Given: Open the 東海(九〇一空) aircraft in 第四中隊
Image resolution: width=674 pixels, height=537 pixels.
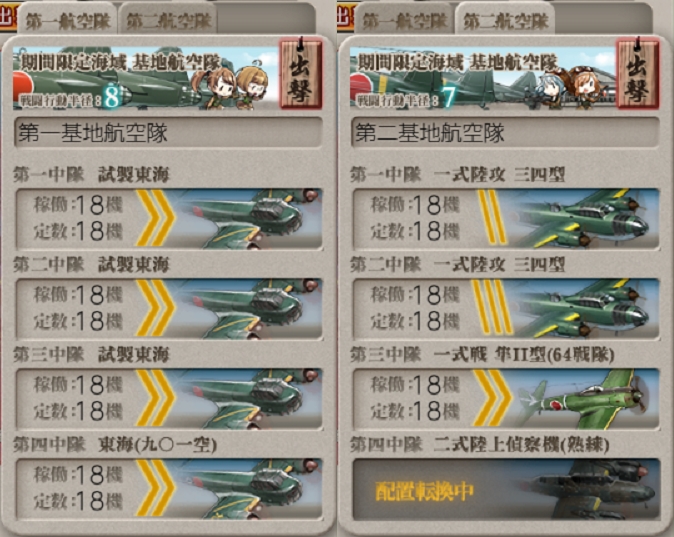Looking at the screenshot, I should click(247, 489).
